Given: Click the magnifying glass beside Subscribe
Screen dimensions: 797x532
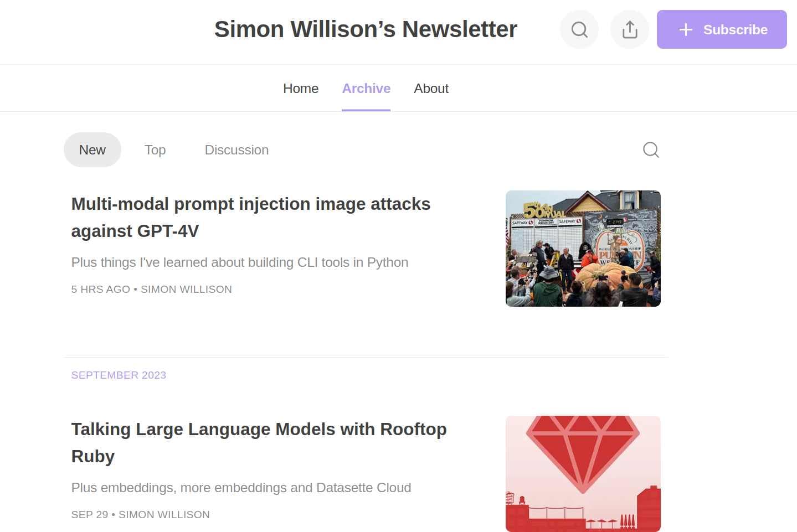Looking at the screenshot, I should click(x=579, y=29).
